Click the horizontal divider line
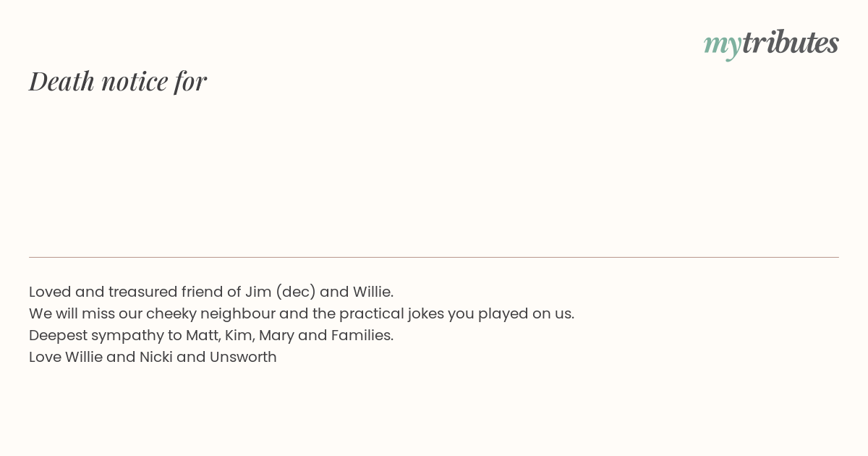Image resolution: width=868 pixels, height=456 pixels. [434, 257]
